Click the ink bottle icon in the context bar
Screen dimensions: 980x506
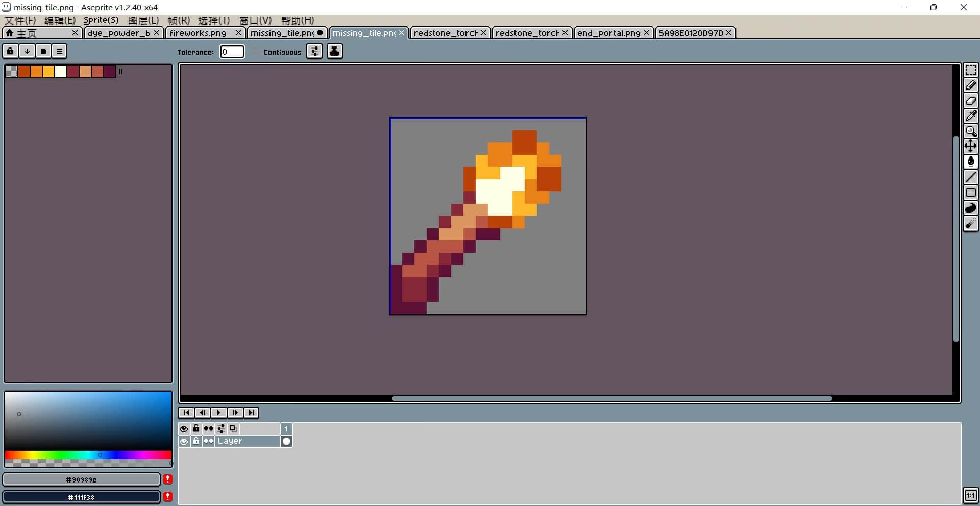click(x=334, y=51)
